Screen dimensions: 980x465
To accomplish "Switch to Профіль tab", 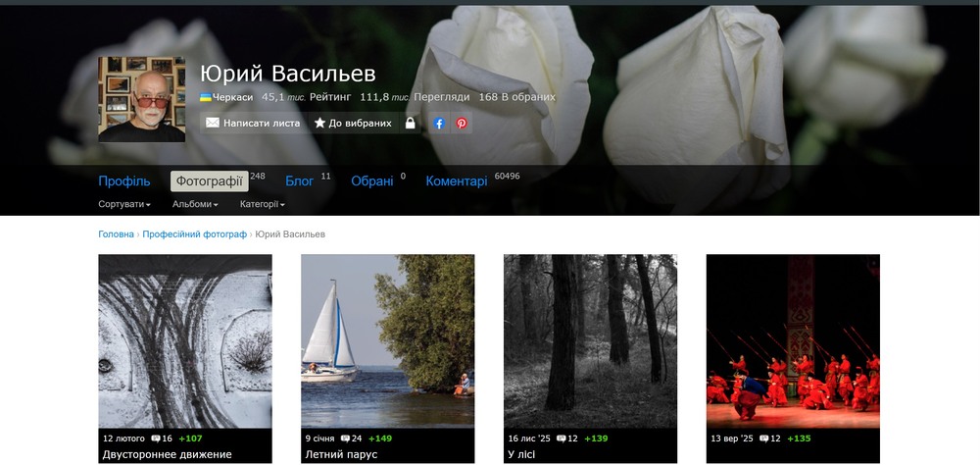I will pos(124,181).
